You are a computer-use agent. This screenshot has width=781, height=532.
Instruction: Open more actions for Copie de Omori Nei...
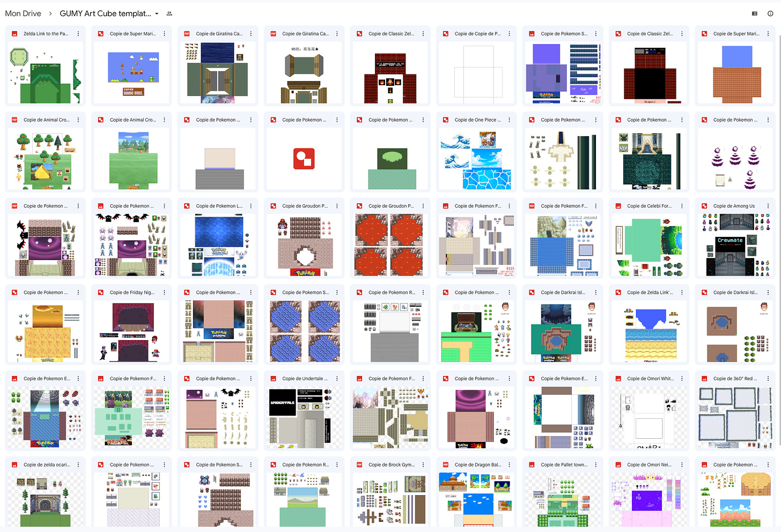click(682, 465)
